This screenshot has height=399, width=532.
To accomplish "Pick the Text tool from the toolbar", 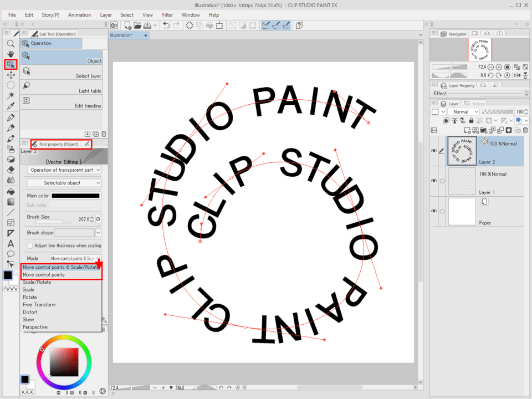I will click(x=11, y=242).
